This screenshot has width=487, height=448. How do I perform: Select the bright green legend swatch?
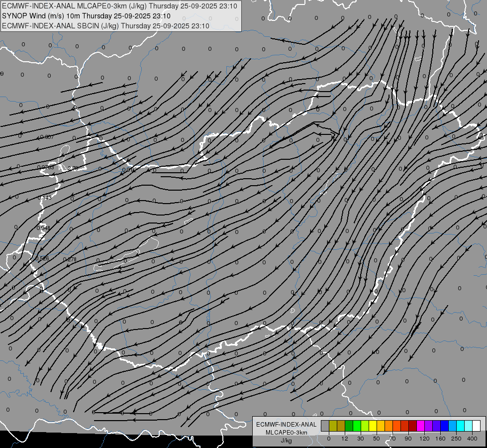[x=357, y=426]
